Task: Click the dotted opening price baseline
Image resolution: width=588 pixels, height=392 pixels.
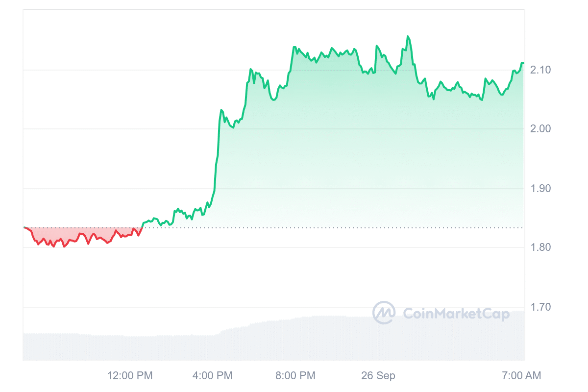Action: point(343,228)
